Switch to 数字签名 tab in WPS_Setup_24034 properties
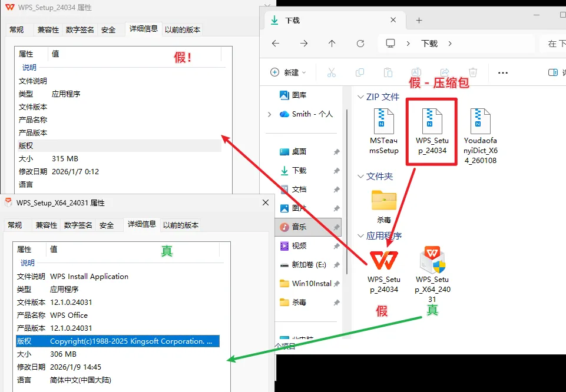566x392 pixels. [x=80, y=29]
